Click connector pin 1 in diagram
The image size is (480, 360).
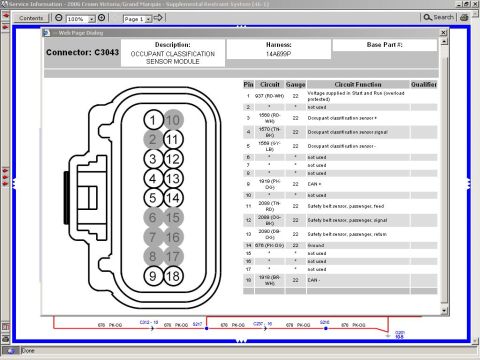pos(153,120)
